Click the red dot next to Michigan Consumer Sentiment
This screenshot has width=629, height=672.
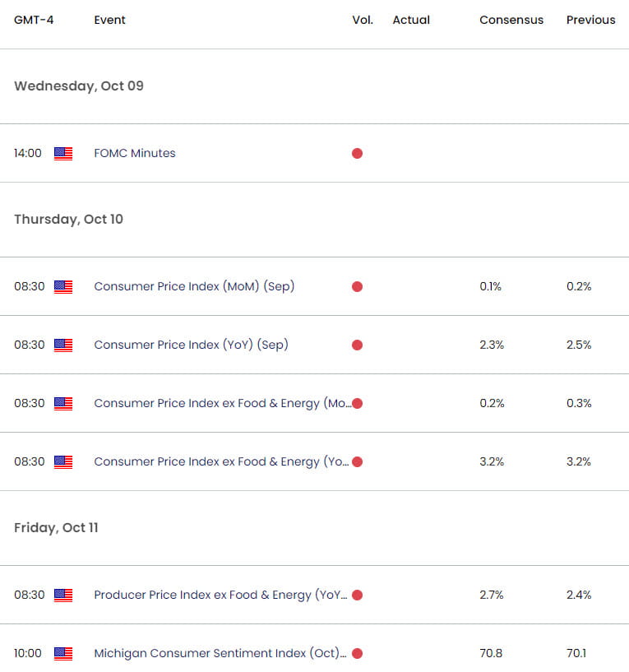pyautogui.click(x=357, y=653)
